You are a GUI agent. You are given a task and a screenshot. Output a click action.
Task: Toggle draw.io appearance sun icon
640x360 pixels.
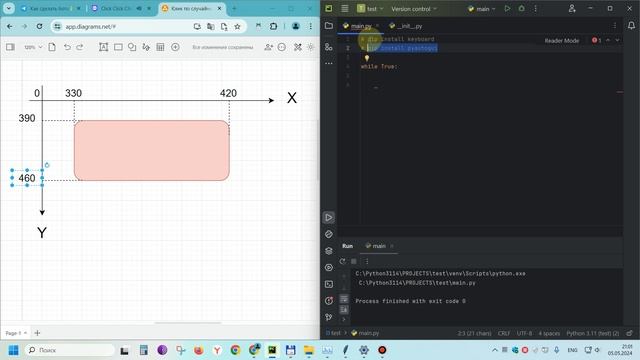coord(311,47)
